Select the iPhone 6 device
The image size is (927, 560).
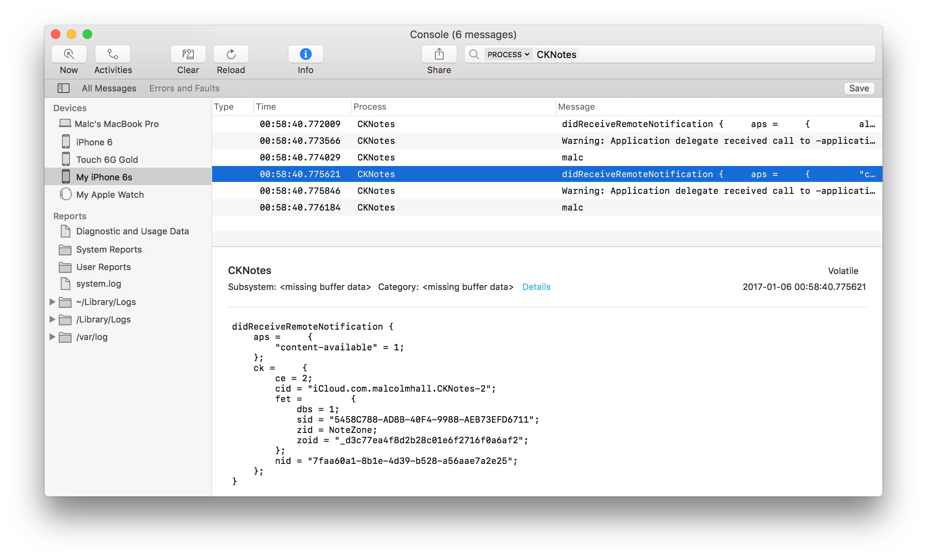[94, 142]
